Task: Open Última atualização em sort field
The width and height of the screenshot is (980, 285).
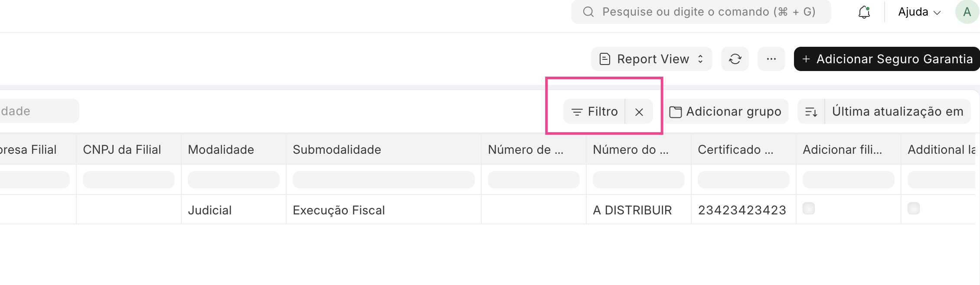Action: (x=898, y=112)
